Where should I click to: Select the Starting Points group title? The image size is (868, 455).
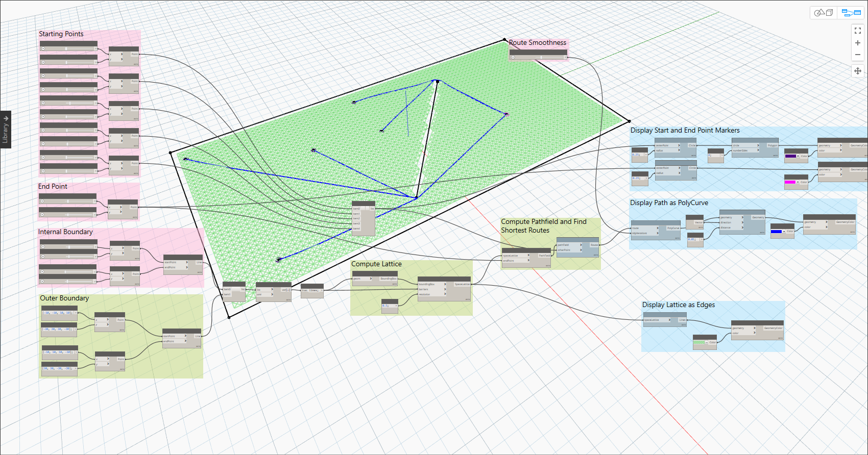61,34
